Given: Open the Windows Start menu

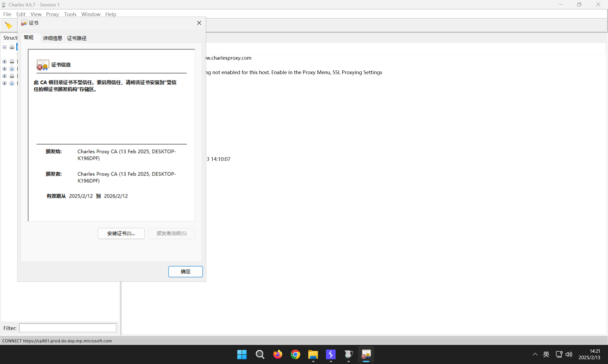Looking at the screenshot, I should (x=242, y=354).
